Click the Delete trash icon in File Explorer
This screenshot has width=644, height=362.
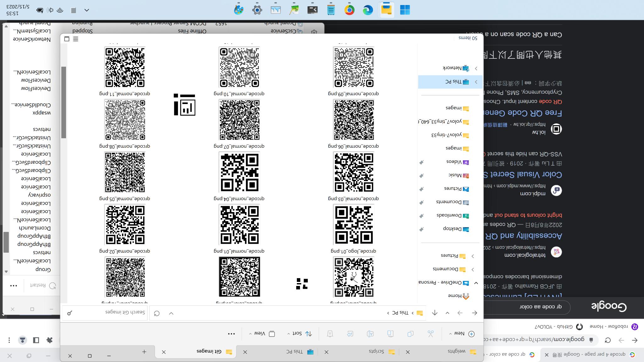(330, 334)
